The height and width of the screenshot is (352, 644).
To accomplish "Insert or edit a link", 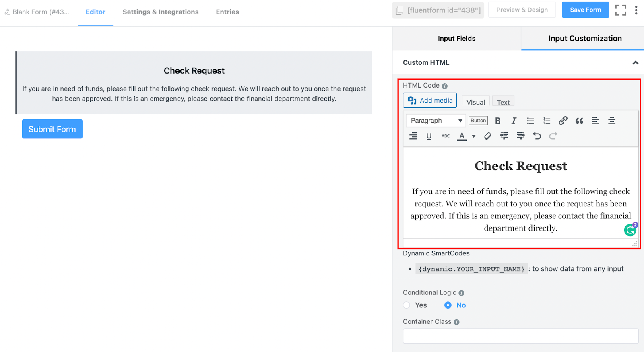I will [563, 121].
